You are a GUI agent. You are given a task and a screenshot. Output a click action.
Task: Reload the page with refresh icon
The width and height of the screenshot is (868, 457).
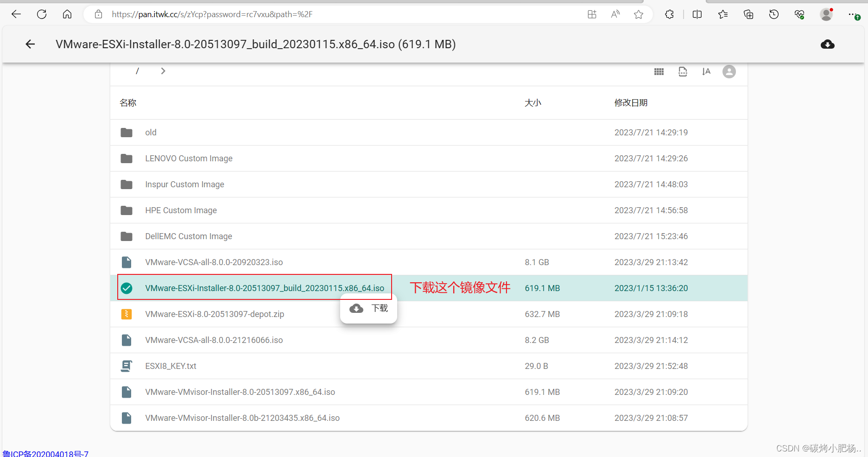(x=42, y=14)
